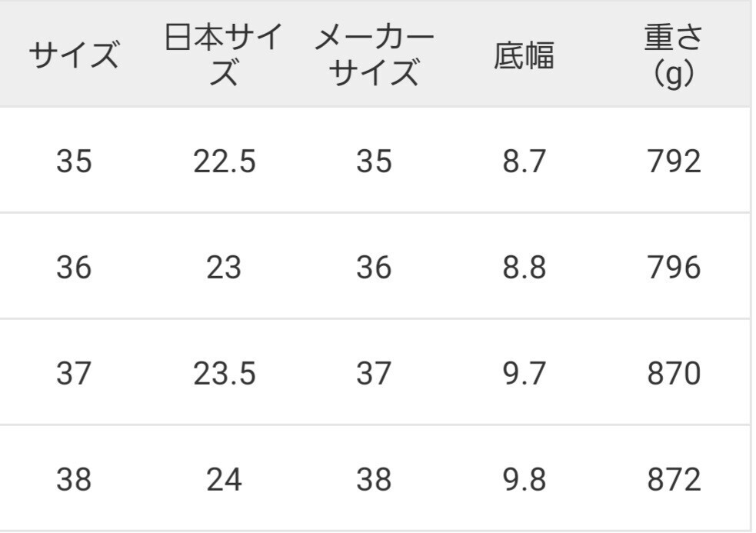Screen dimensions: 756x533
Task: Click the 872 weight value
Action: pos(674,479)
